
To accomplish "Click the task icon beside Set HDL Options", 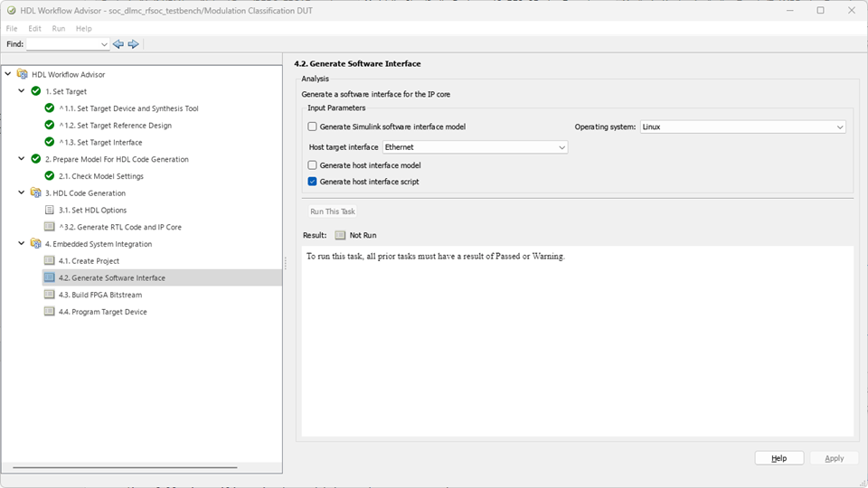I will point(50,210).
